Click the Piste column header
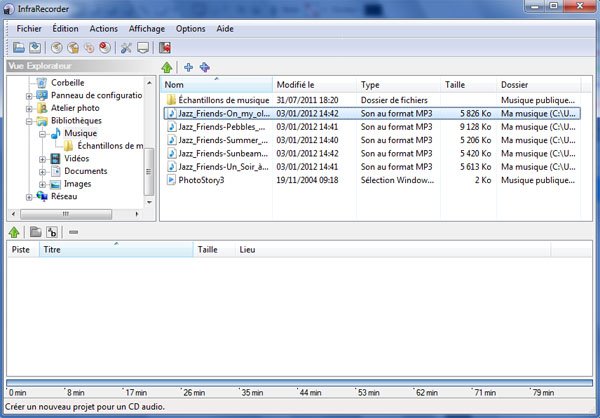This screenshot has height=418, width=600. [x=23, y=250]
